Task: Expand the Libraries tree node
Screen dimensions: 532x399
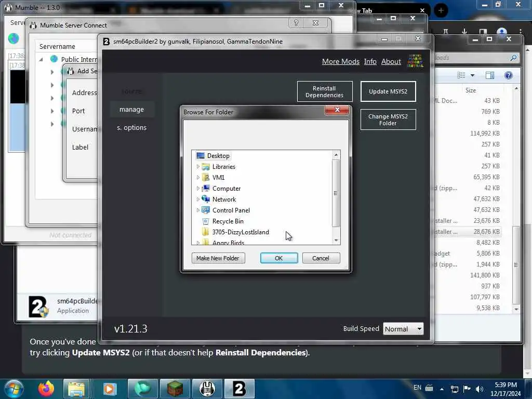Action: (x=198, y=167)
